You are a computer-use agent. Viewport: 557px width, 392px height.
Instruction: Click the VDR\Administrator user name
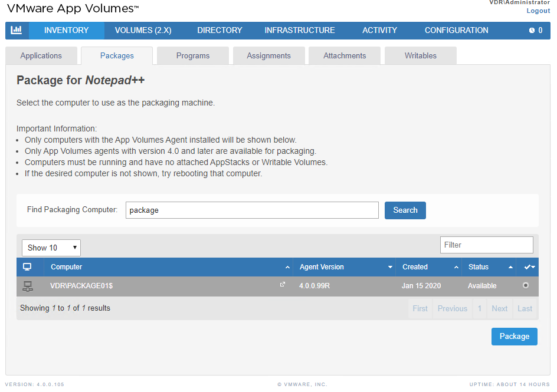(519, 2)
